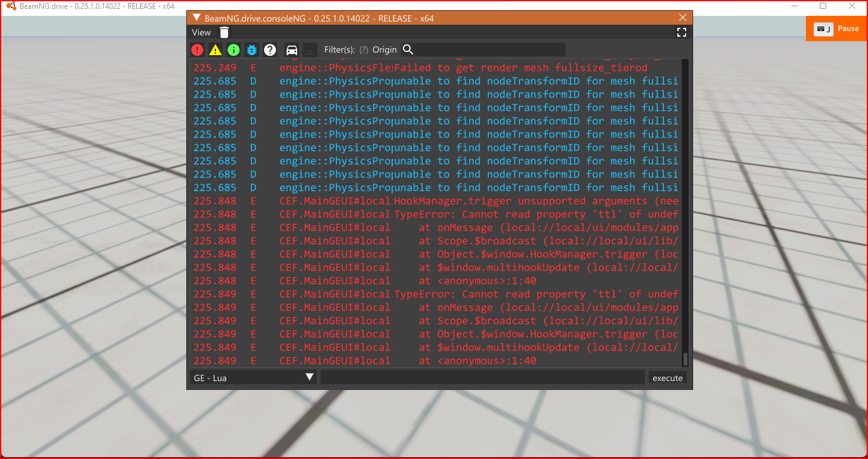Select the 225.848 'at <anonymous>:1:40' line
Image resolution: width=868 pixels, height=459 pixels.
point(436,280)
